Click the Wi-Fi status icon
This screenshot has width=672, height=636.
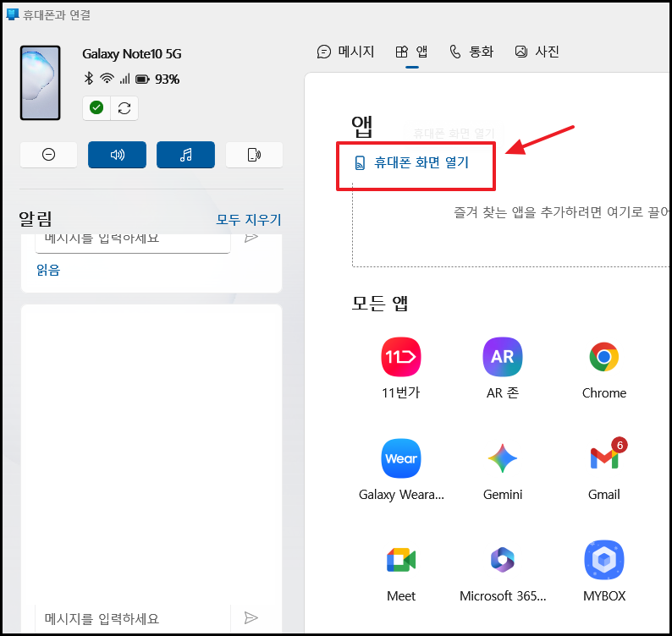pyautogui.click(x=107, y=79)
